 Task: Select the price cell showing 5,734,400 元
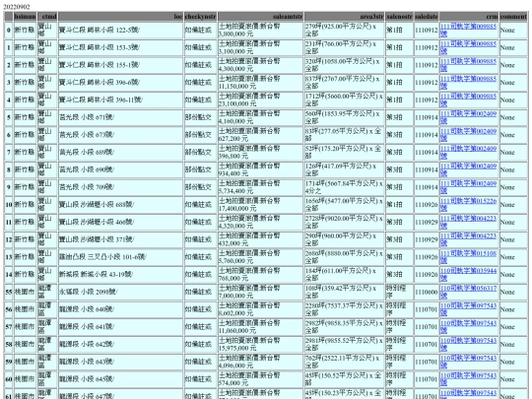pos(260,187)
